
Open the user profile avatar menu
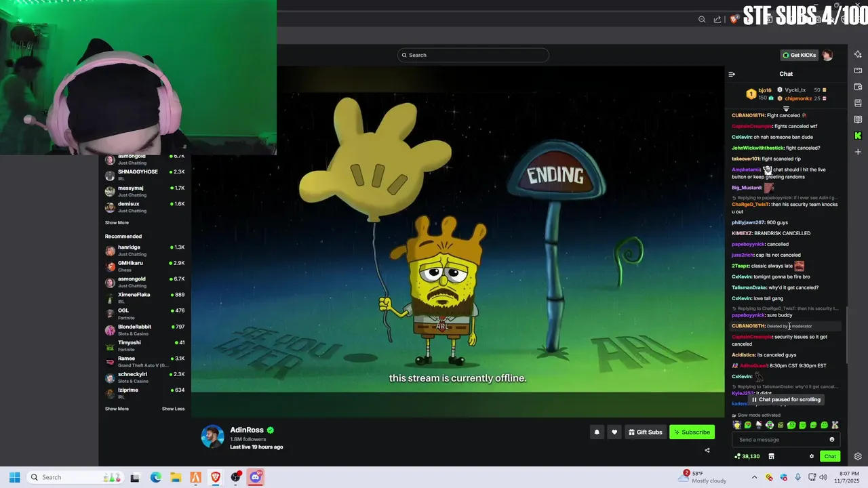827,55
